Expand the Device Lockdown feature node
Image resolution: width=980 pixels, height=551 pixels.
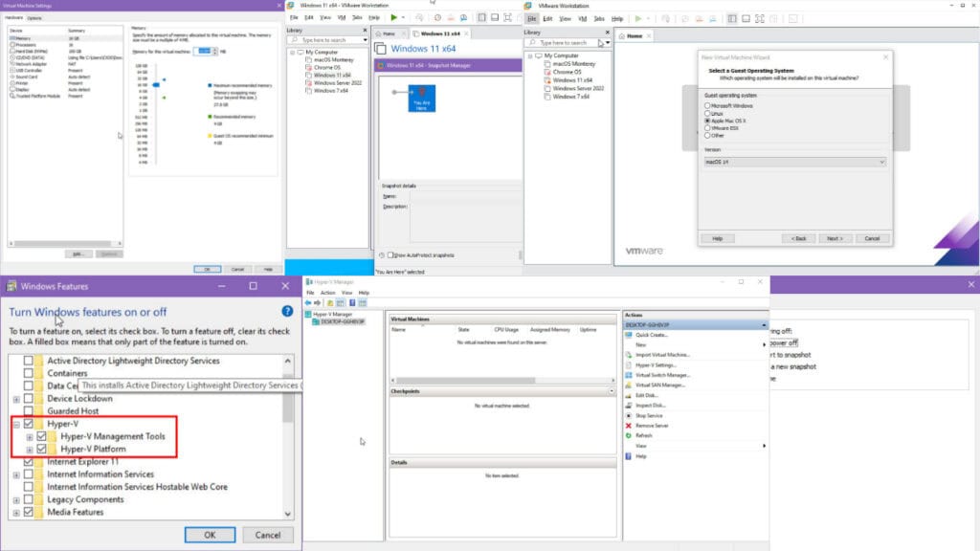[16, 399]
